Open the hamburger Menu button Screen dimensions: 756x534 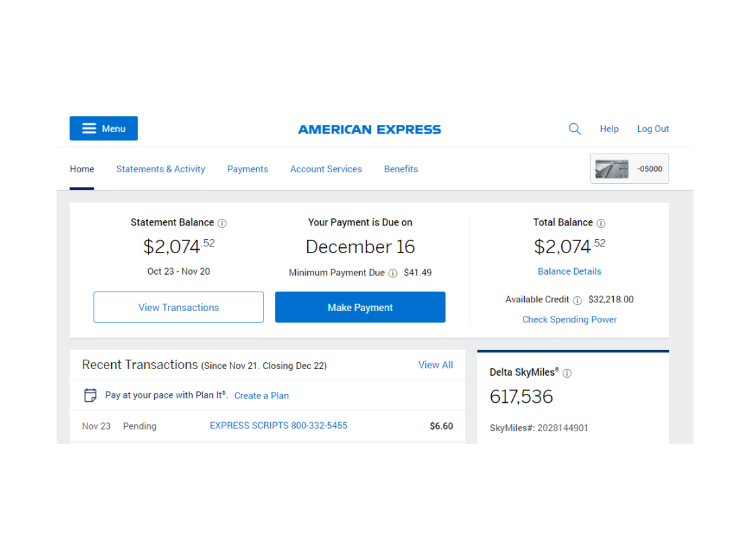(x=104, y=128)
